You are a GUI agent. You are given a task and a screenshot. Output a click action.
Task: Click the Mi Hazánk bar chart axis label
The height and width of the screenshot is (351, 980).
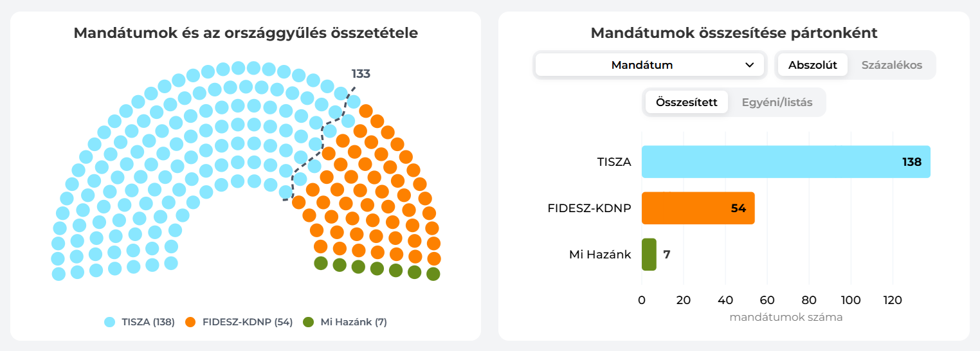pyautogui.click(x=600, y=255)
